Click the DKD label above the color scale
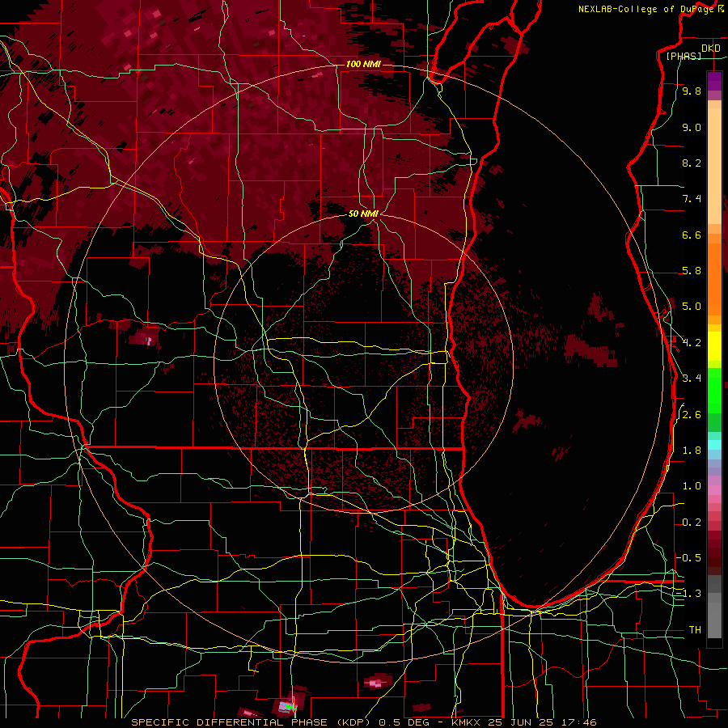This screenshot has width=728, height=728. click(711, 49)
